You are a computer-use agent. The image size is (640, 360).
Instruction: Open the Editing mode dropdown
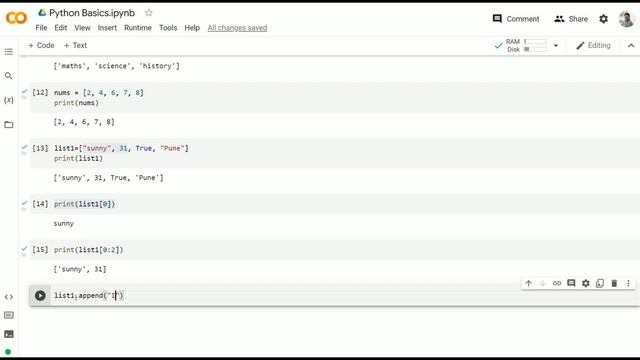pyautogui.click(x=593, y=45)
